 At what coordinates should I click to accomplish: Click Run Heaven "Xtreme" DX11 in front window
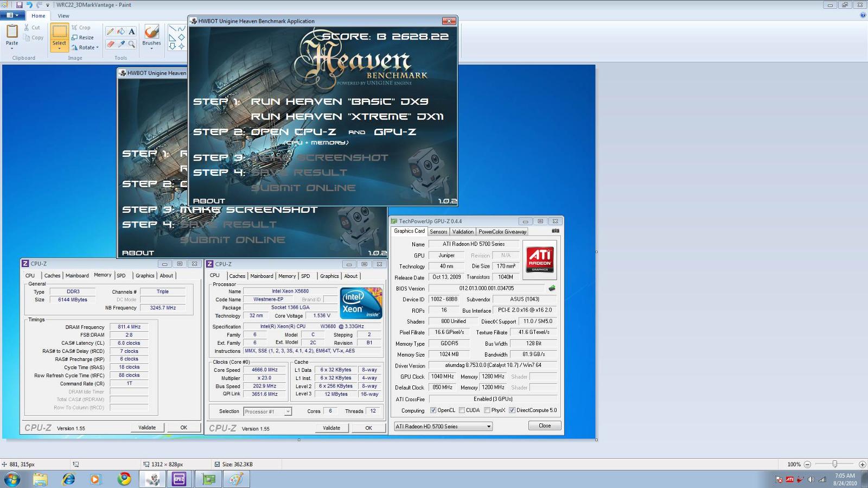pyautogui.click(x=347, y=117)
